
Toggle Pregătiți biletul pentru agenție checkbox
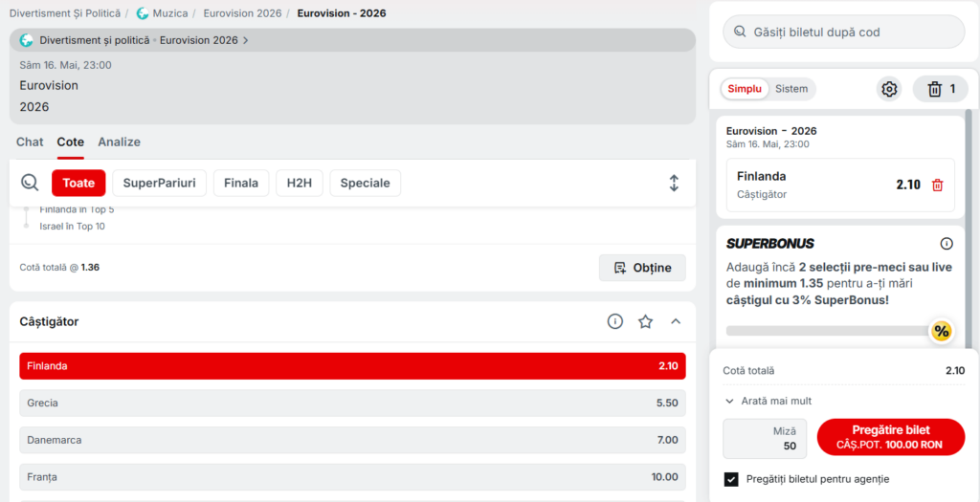[730, 479]
